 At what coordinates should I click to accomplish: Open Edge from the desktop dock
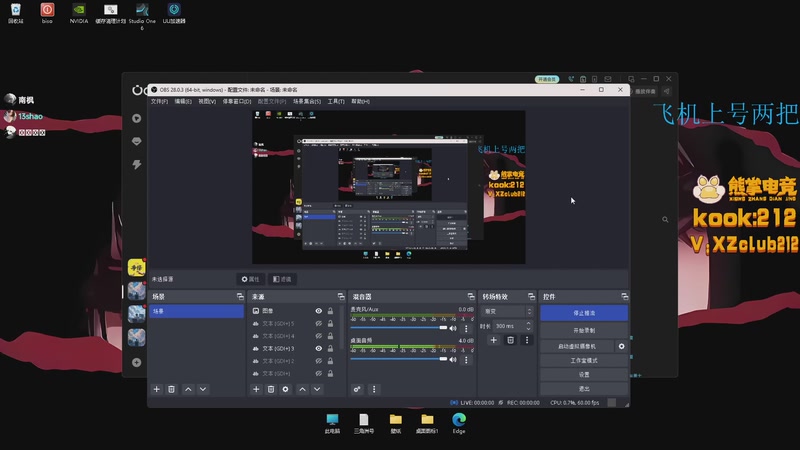pos(459,423)
